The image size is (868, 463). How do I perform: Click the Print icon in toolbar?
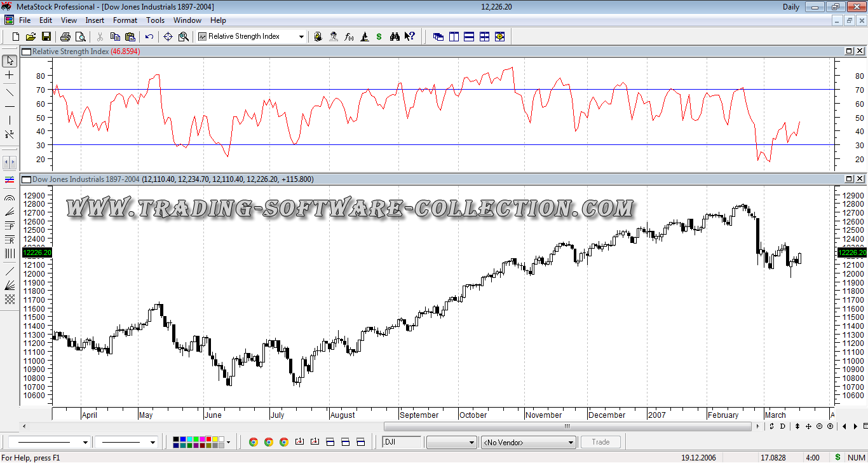coord(65,37)
